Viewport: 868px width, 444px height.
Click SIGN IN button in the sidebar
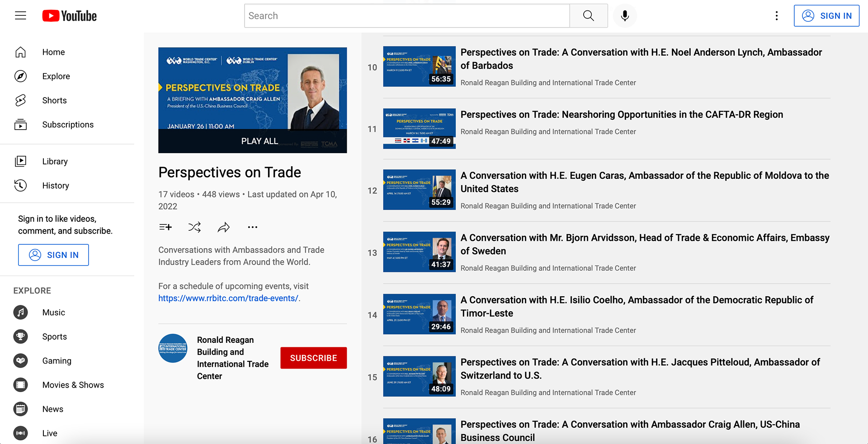[53, 255]
